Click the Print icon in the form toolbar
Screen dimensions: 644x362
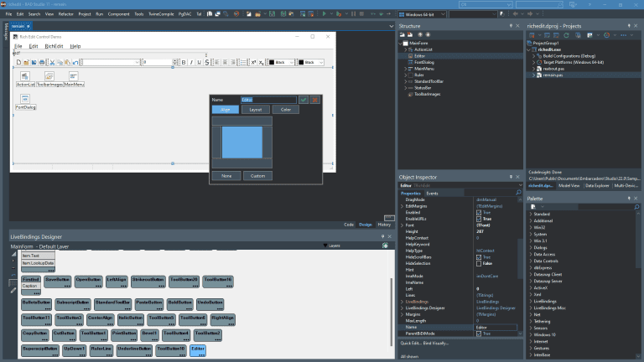pos(42,62)
